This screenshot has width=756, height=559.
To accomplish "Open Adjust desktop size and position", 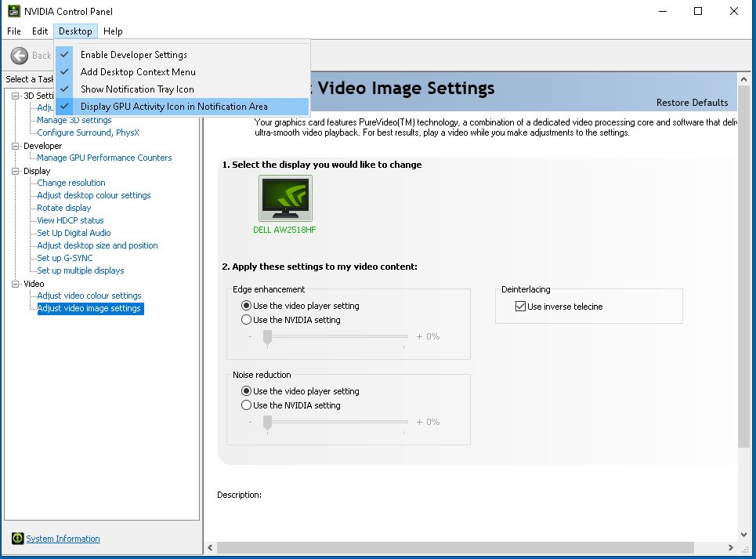I will point(97,245).
